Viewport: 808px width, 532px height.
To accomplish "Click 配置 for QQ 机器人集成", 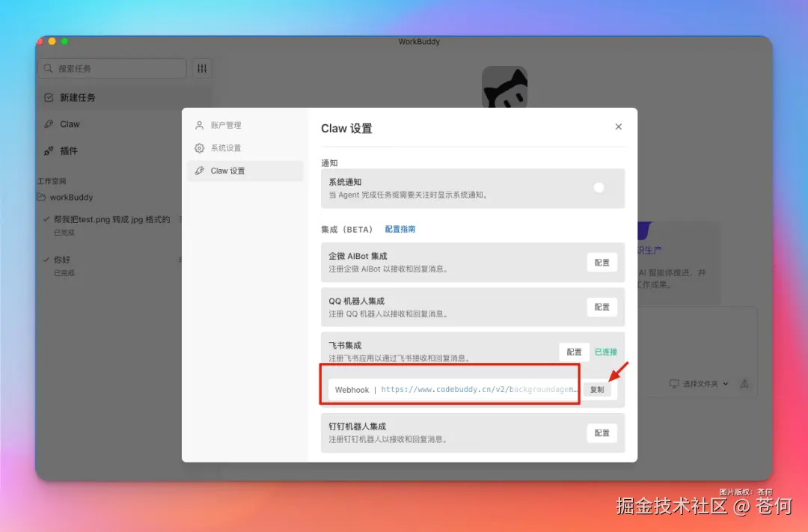I will tap(602, 307).
